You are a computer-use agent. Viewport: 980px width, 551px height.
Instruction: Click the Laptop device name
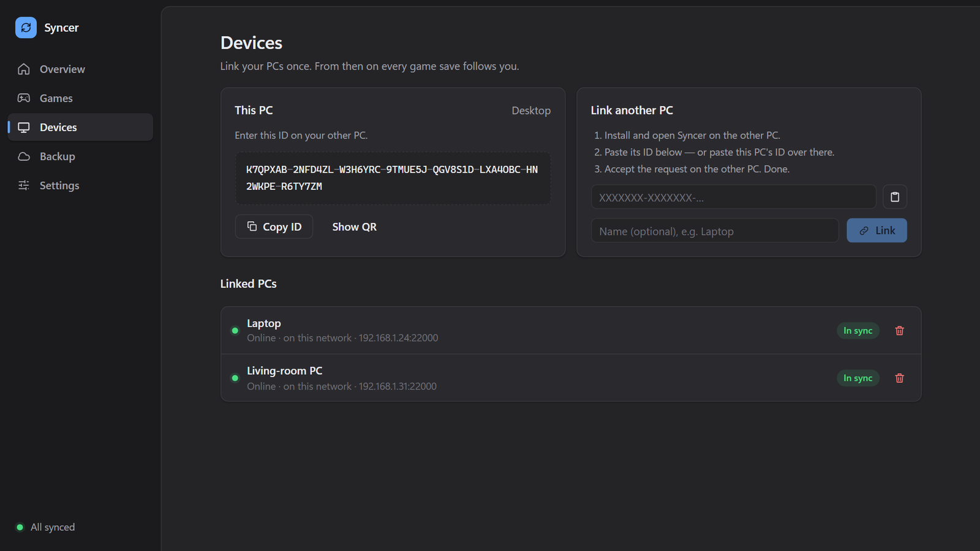264,323
